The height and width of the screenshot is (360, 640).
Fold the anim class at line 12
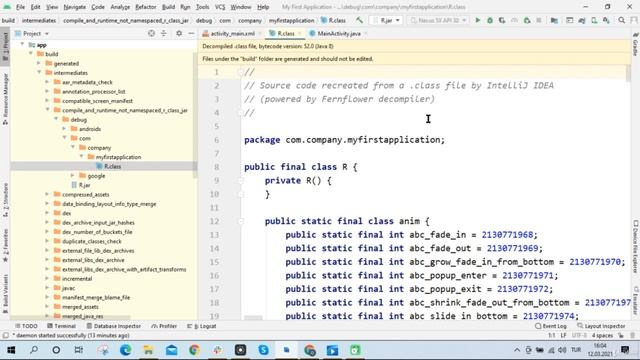241,221
